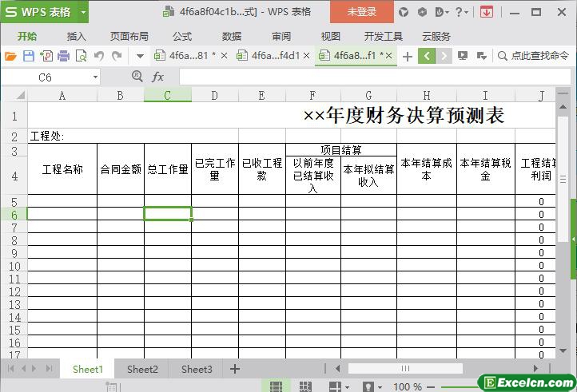Click the 未登录 login button

(x=362, y=12)
